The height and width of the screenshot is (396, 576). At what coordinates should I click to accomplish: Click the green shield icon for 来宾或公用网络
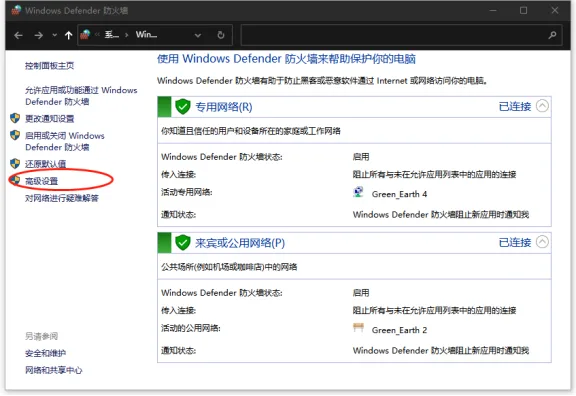click(x=183, y=242)
